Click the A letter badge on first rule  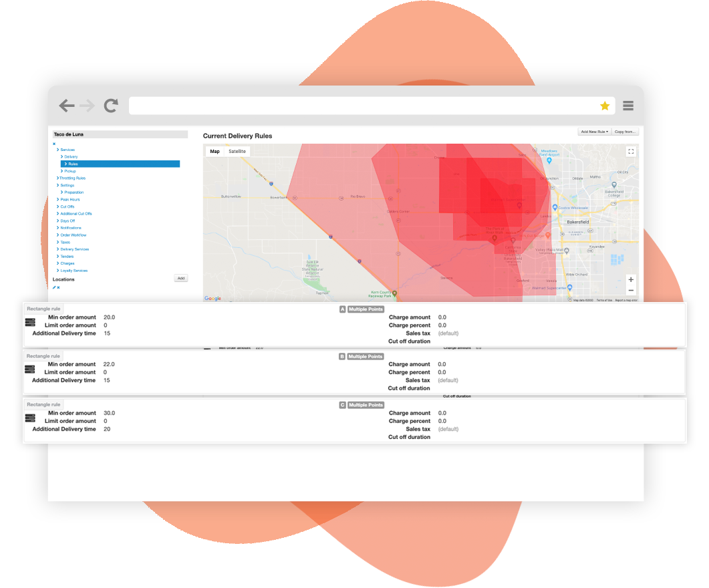tap(342, 309)
